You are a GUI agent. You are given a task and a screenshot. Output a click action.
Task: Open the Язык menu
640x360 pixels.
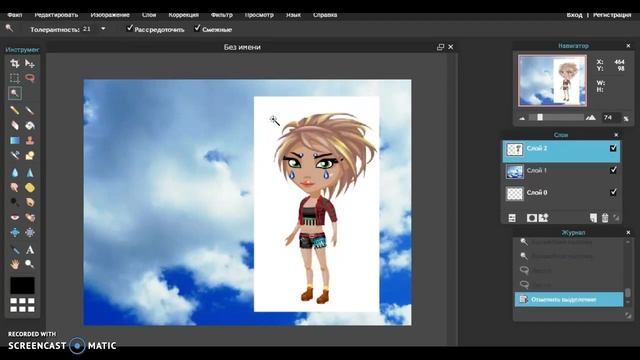[x=293, y=15]
